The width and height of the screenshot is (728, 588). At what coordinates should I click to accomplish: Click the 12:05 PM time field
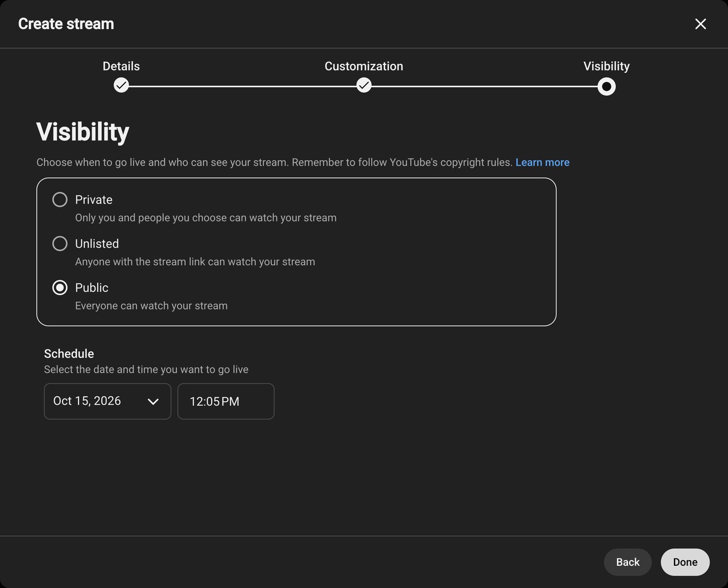(x=226, y=401)
